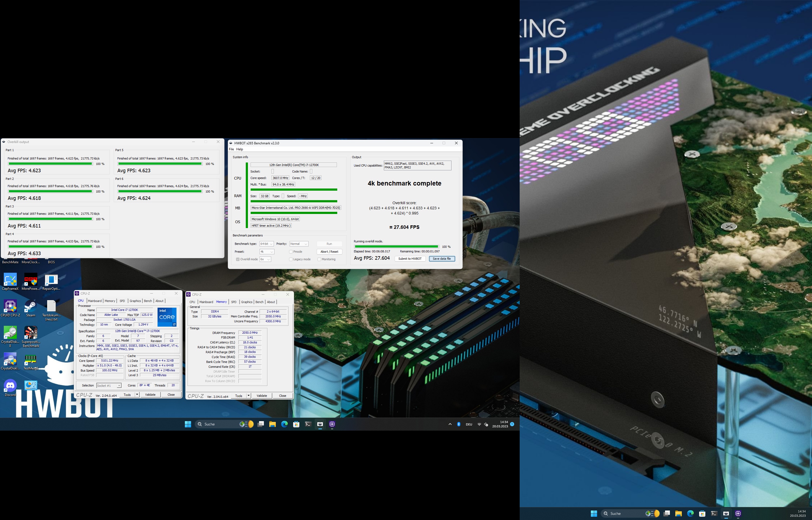Click the Part 1 progress bar in Overkill output

[x=50, y=164]
